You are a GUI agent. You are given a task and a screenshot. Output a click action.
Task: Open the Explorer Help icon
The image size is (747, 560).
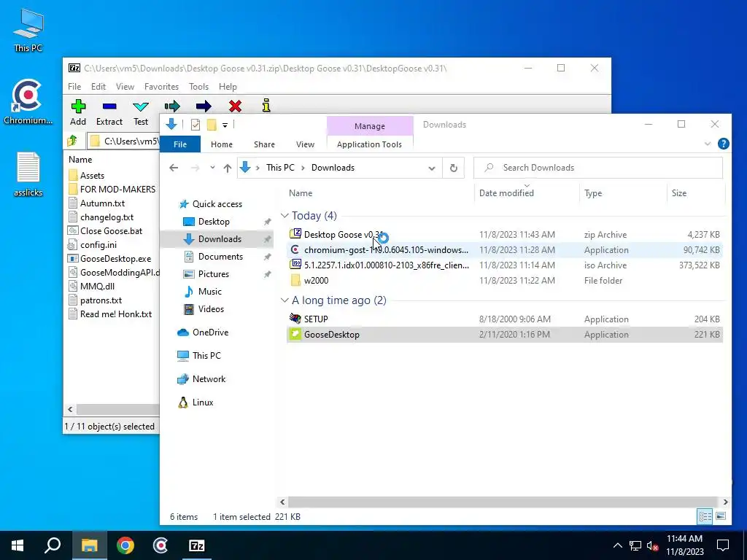click(x=723, y=144)
